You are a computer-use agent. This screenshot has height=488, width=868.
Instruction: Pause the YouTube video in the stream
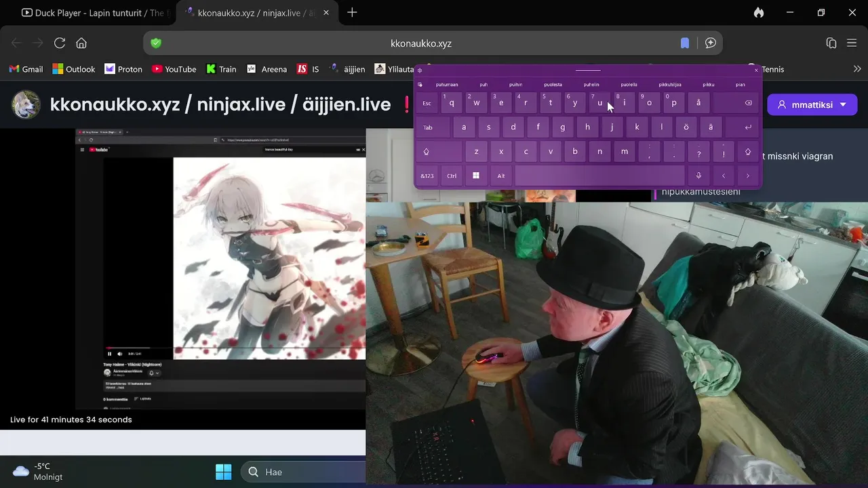click(109, 354)
